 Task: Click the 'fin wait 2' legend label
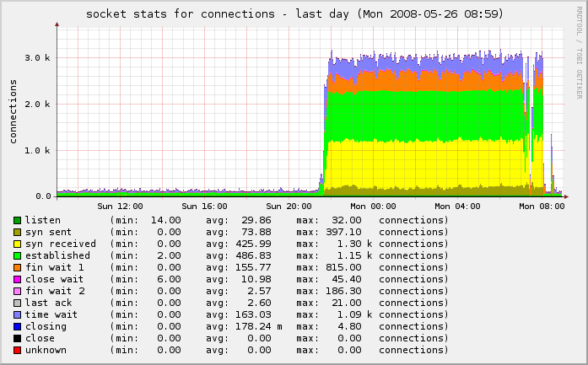(55, 291)
